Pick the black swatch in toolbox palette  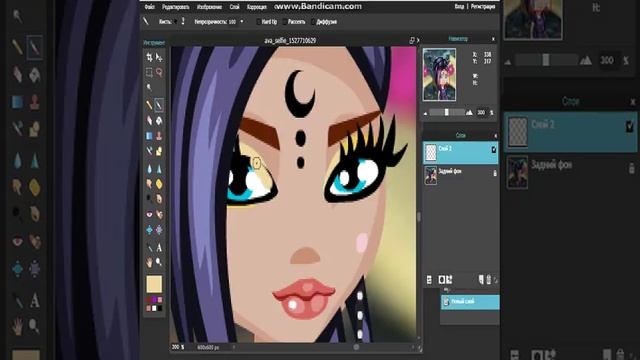(160, 308)
